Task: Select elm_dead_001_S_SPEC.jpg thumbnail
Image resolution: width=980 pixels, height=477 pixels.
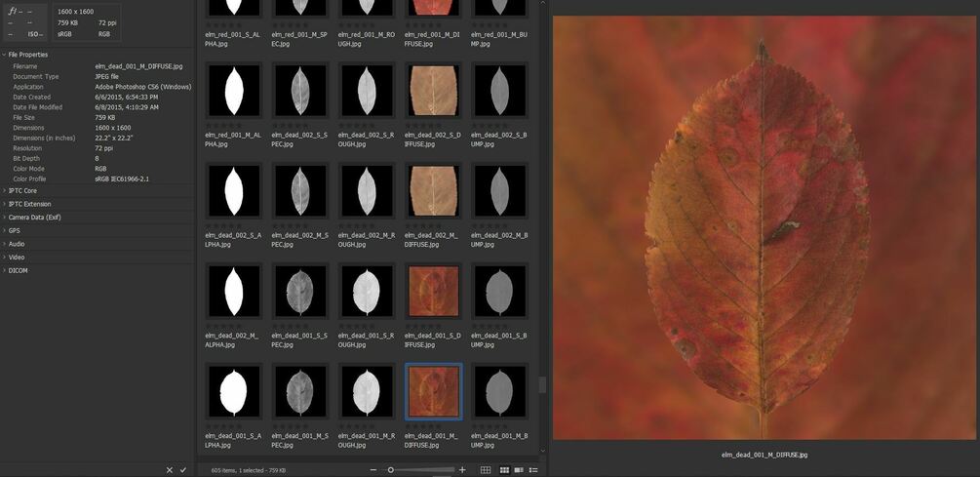Action: pos(300,292)
